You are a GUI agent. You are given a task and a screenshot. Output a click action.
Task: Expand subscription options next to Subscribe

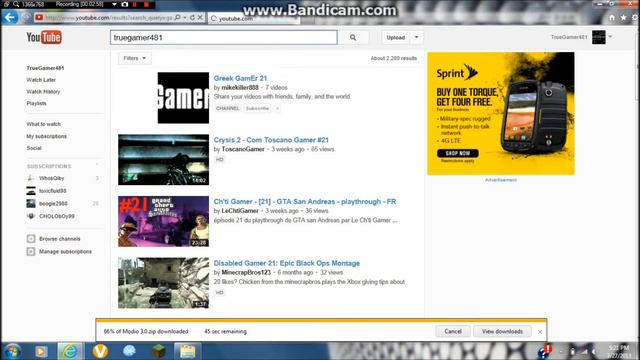tap(277, 108)
